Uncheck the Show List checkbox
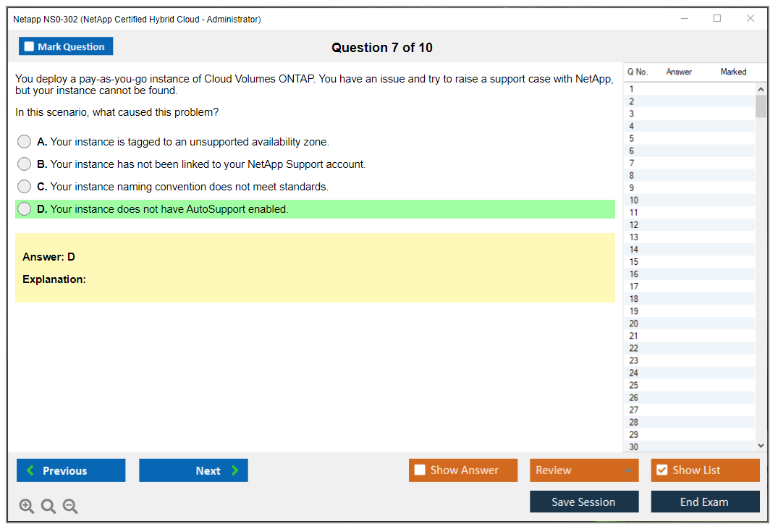The image size is (778, 532). pos(661,470)
